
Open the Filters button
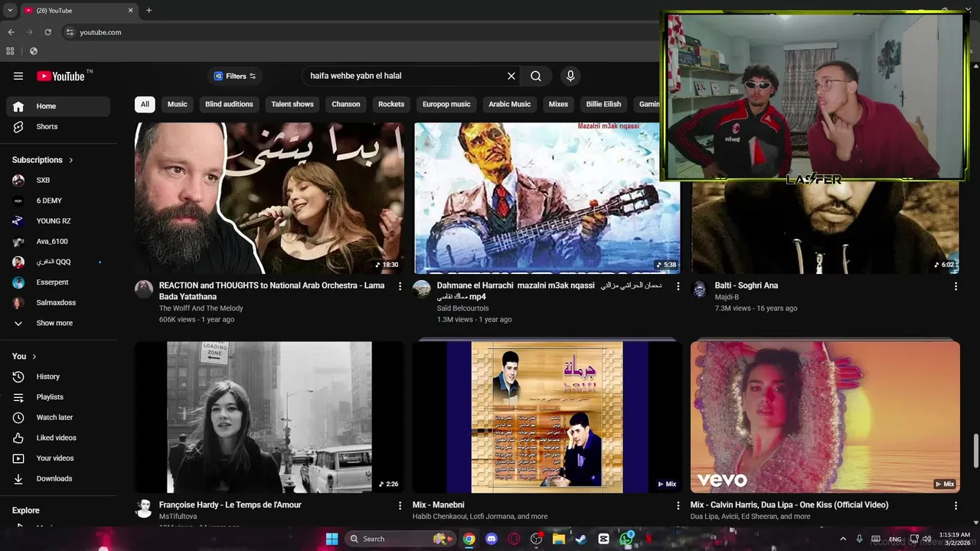click(x=235, y=76)
